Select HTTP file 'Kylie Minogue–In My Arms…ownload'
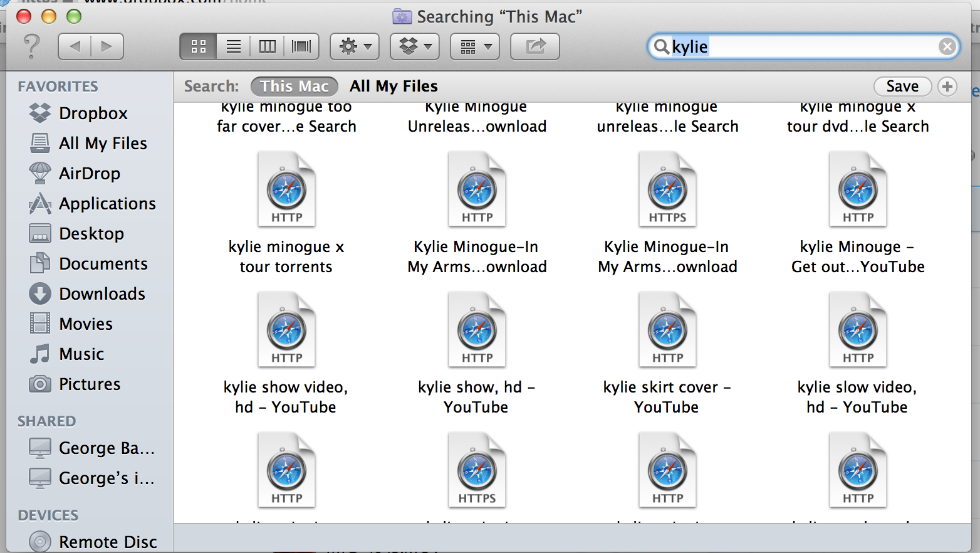Screen dimensions: 980x553 click(x=477, y=213)
